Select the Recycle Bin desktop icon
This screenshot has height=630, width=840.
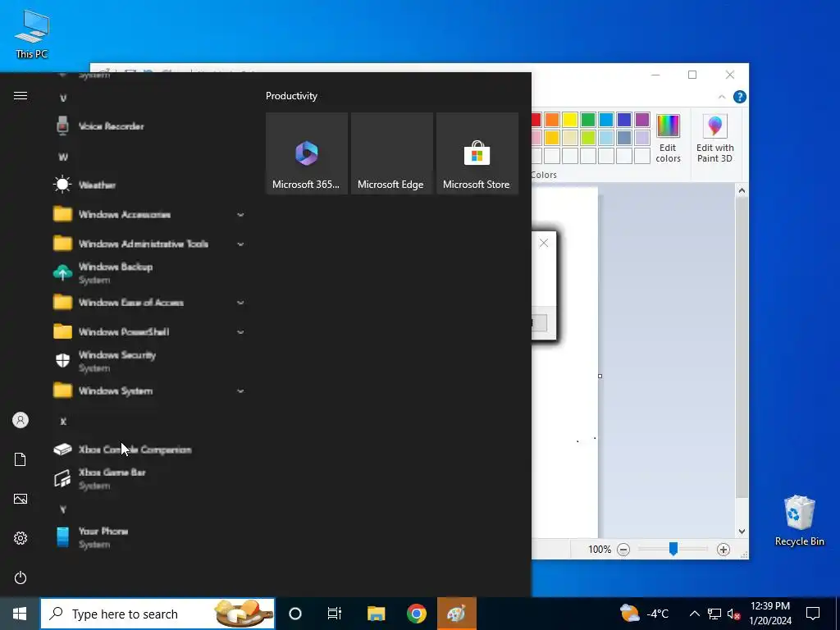[x=799, y=521]
